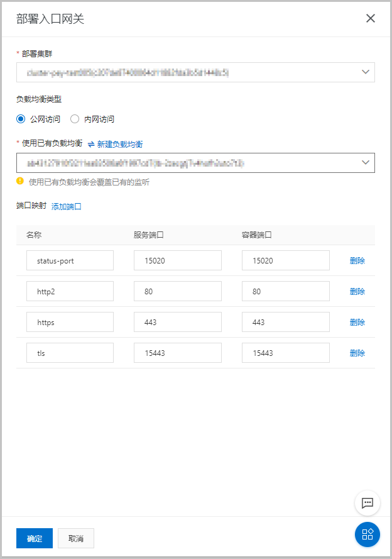Select 内网访问 radio button

click(x=75, y=119)
